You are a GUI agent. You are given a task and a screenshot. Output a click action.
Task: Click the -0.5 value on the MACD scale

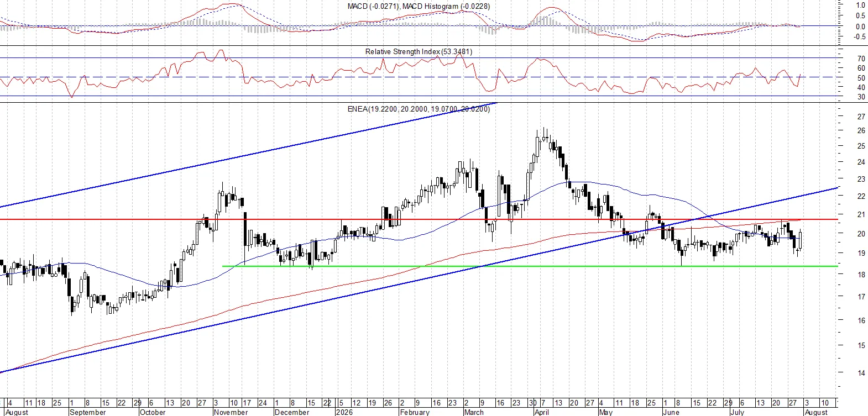coord(860,37)
